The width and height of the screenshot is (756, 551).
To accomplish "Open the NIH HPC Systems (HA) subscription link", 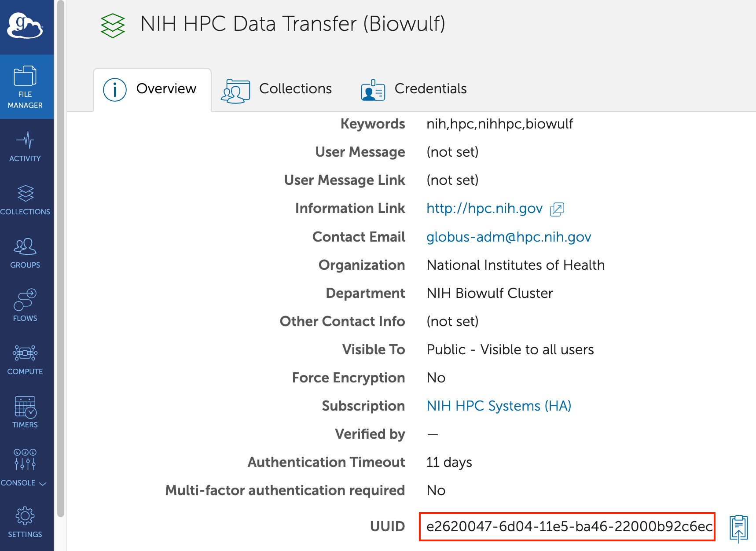I will (x=499, y=406).
